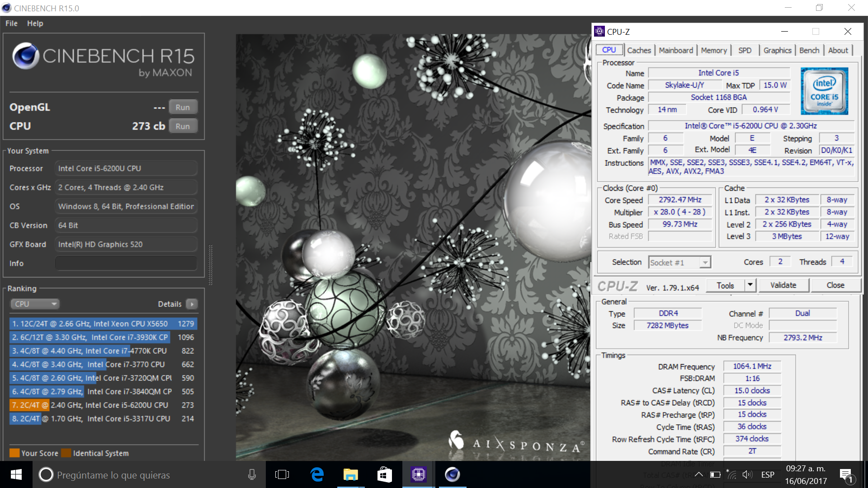Select ranking row Core i7-3720QM

click(103, 378)
